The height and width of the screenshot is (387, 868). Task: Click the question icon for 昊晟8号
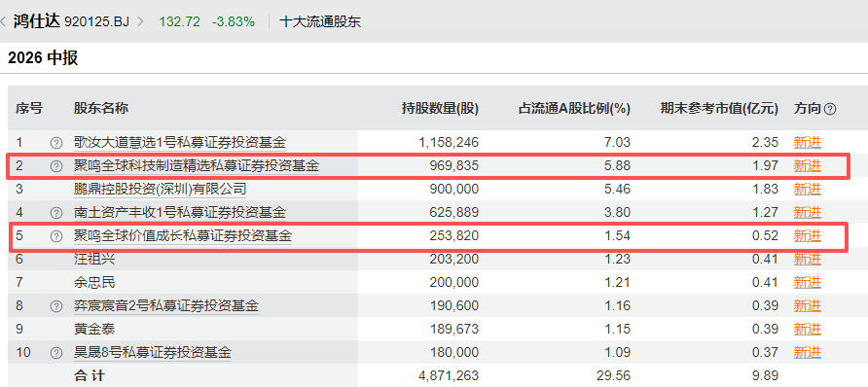point(55,352)
